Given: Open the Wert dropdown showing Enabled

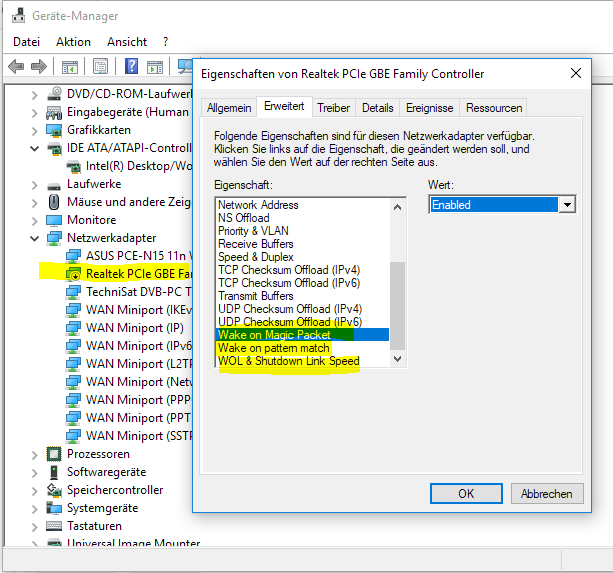Looking at the screenshot, I should [x=567, y=204].
